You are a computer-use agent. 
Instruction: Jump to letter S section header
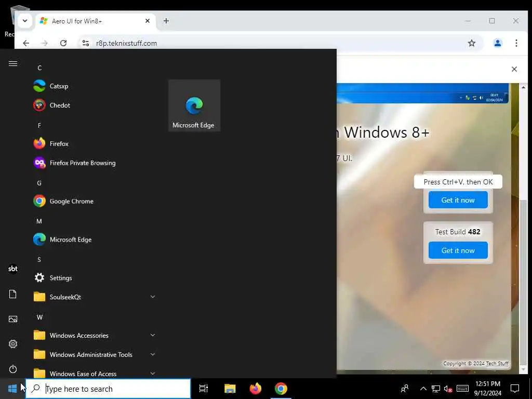click(39, 260)
